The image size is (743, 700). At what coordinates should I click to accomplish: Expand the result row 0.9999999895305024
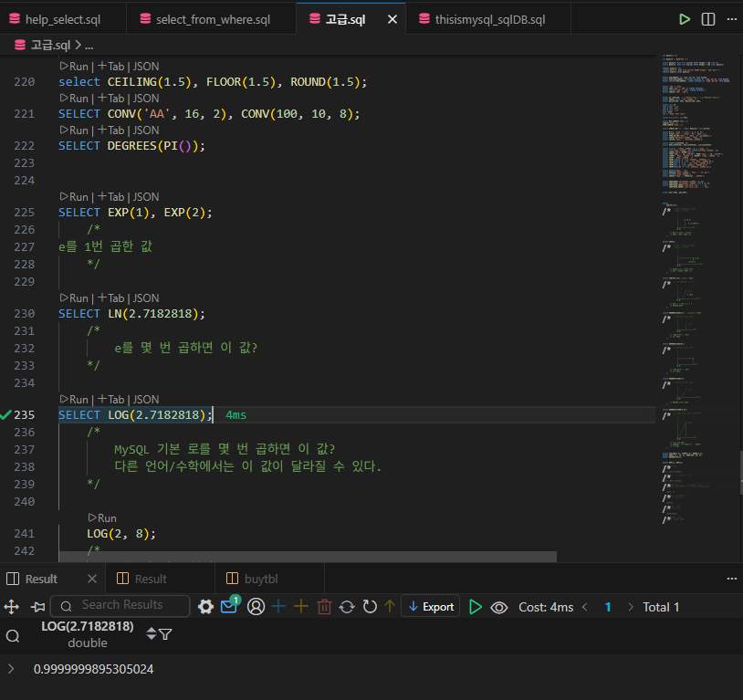tap(11, 669)
